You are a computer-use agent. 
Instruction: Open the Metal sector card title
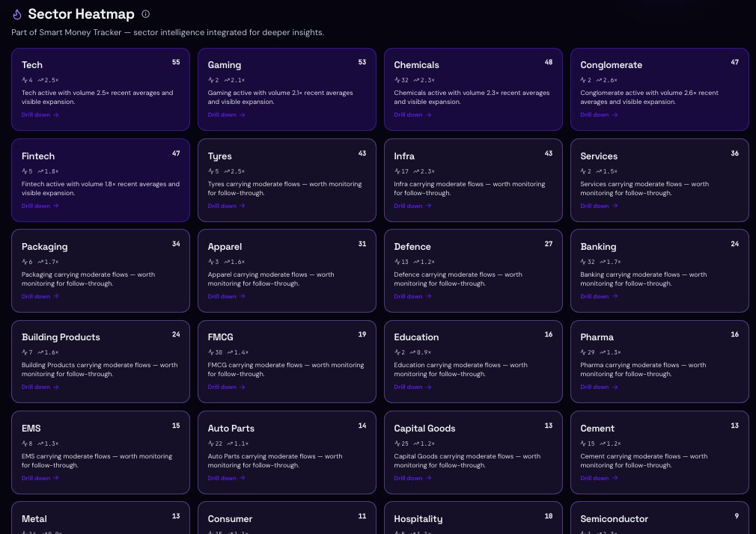pos(34,519)
